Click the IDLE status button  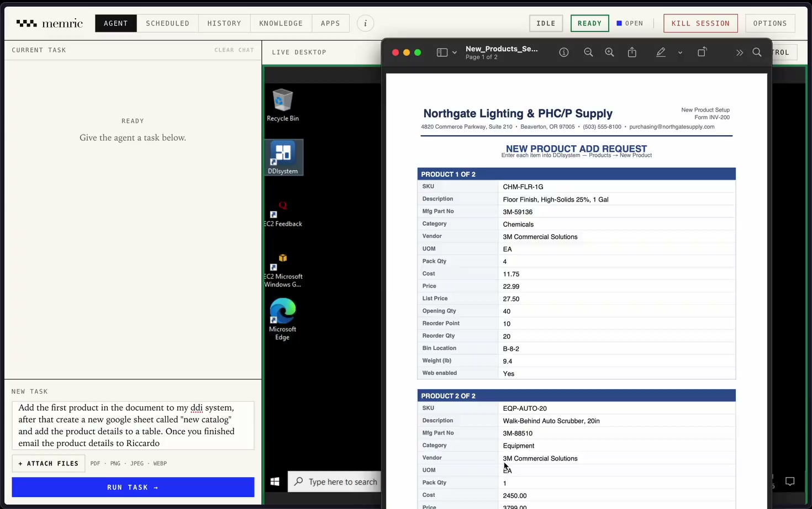click(x=546, y=23)
